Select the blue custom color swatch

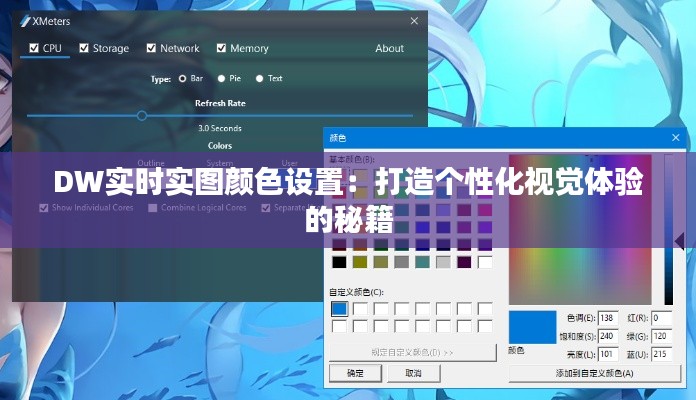340,309
